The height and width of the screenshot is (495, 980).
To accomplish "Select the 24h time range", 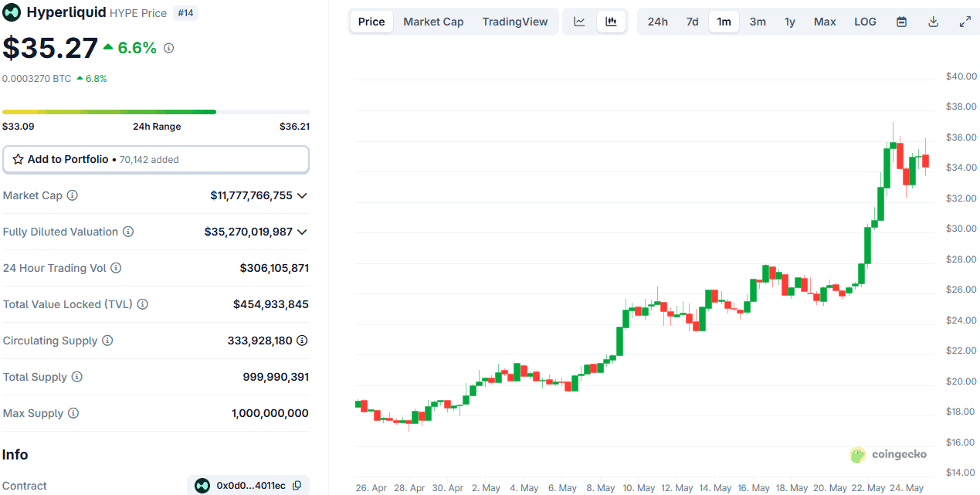I will 657,22.
